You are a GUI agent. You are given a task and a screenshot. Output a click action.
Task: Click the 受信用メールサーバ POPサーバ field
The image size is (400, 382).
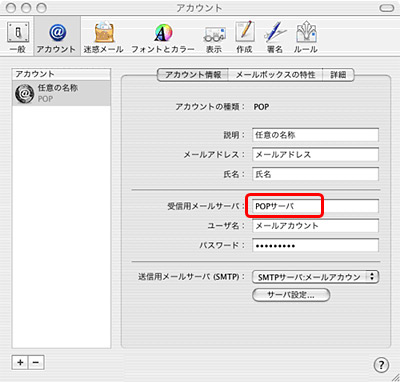[315, 206]
